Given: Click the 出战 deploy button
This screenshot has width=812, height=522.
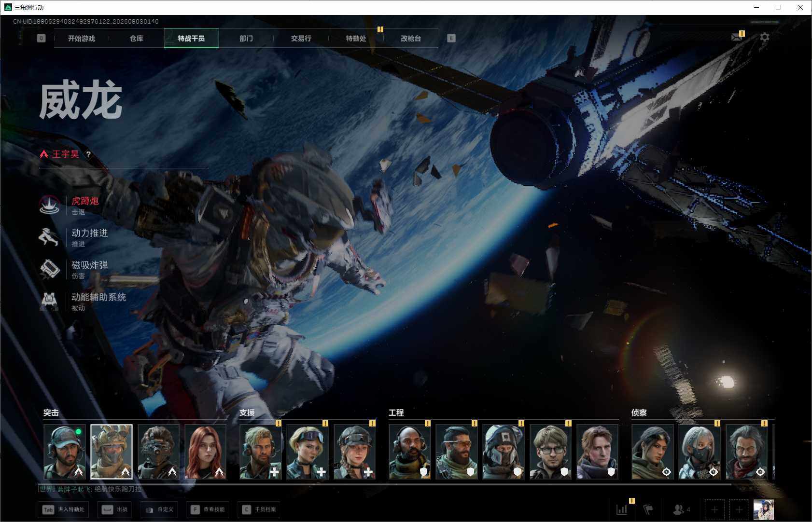Looking at the screenshot, I should [115, 509].
